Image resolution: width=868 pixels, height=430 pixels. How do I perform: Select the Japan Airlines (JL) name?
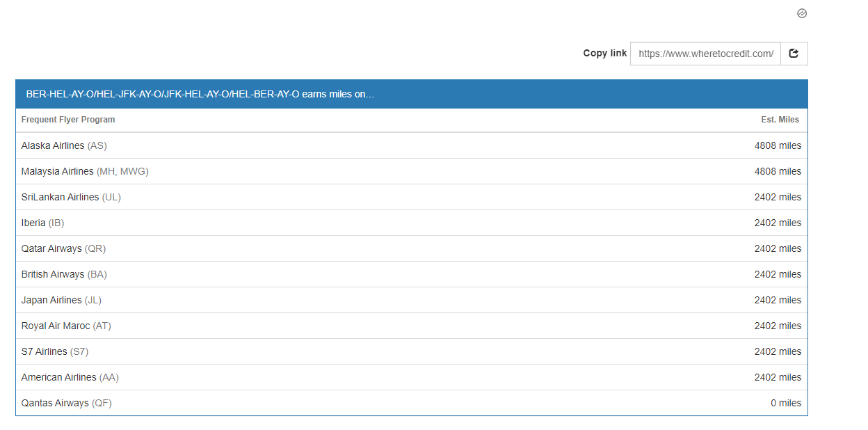click(x=61, y=300)
